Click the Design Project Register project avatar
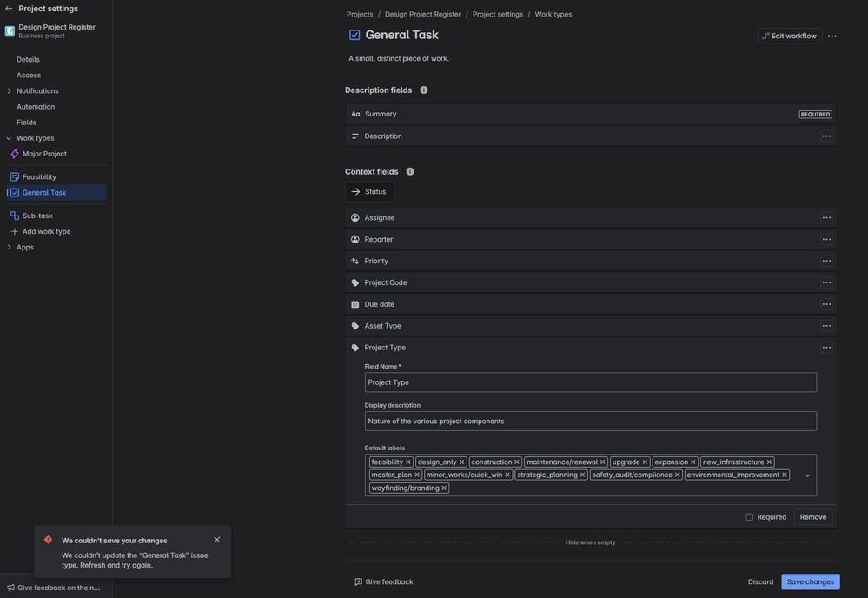 coord(10,31)
